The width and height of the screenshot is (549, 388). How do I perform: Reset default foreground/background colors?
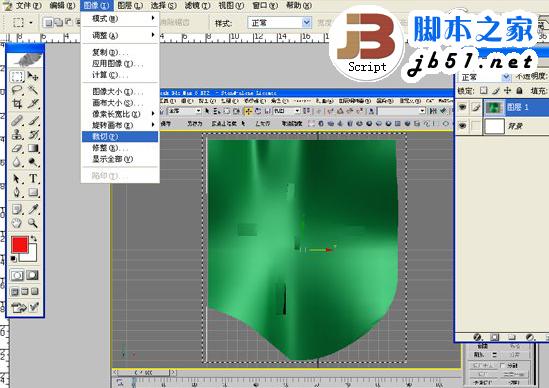13,259
